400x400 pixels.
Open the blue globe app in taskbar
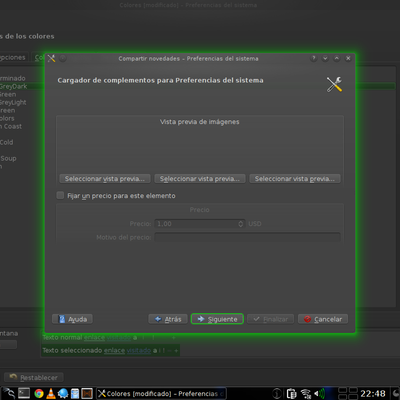63,394
